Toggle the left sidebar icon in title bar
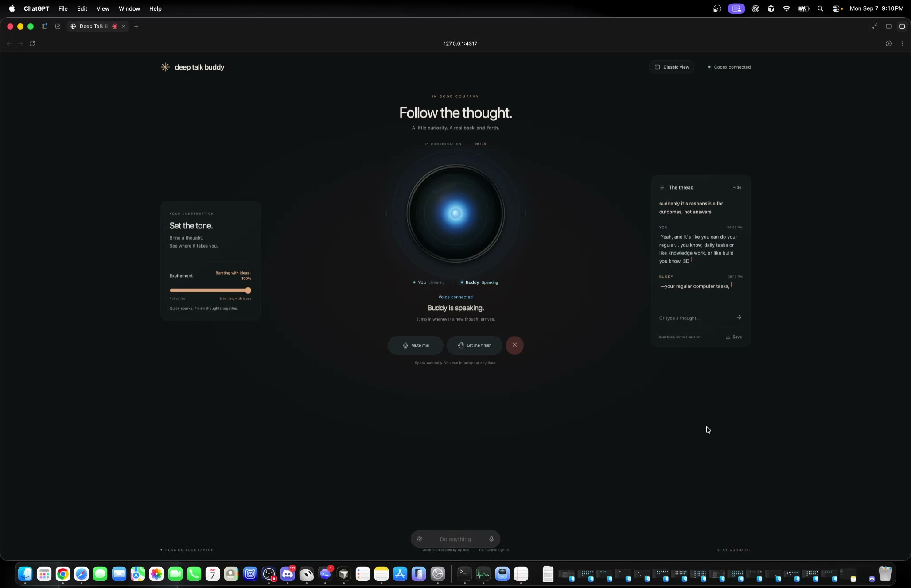 [44, 27]
